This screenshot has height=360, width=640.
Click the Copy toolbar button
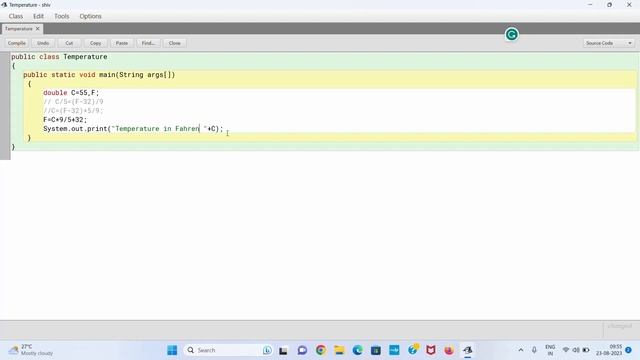(x=96, y=43)
